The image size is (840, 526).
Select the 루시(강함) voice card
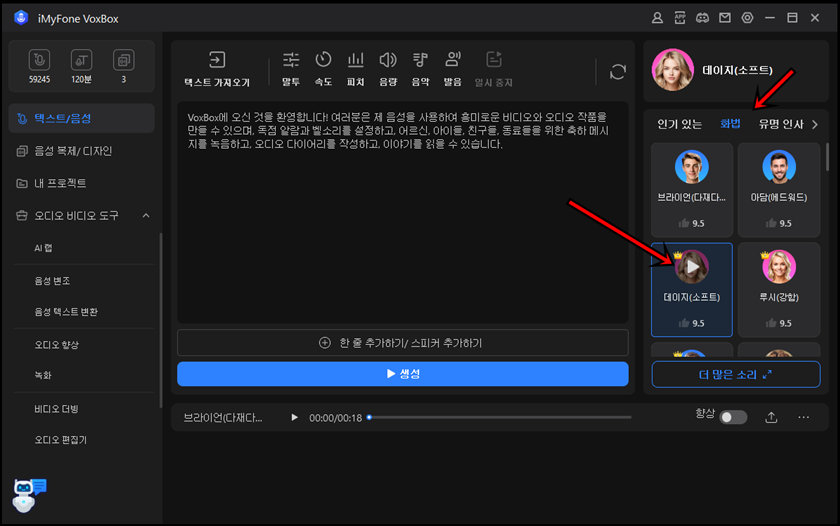point(778,290)
